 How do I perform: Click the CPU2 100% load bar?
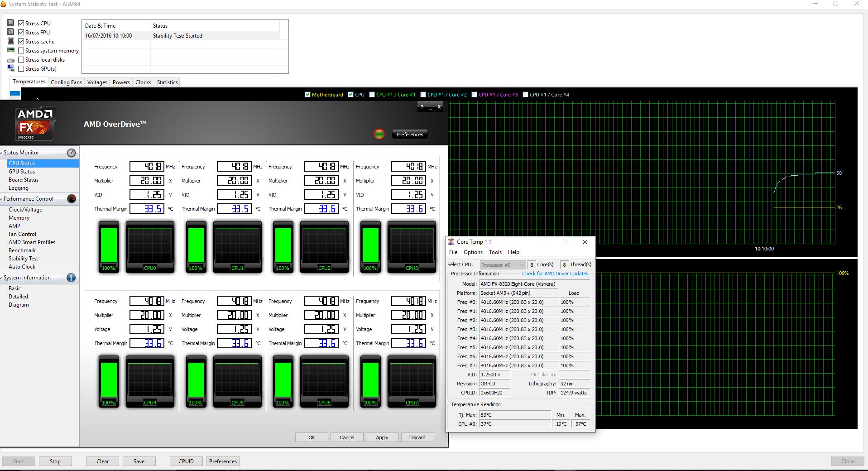[283, 247]
